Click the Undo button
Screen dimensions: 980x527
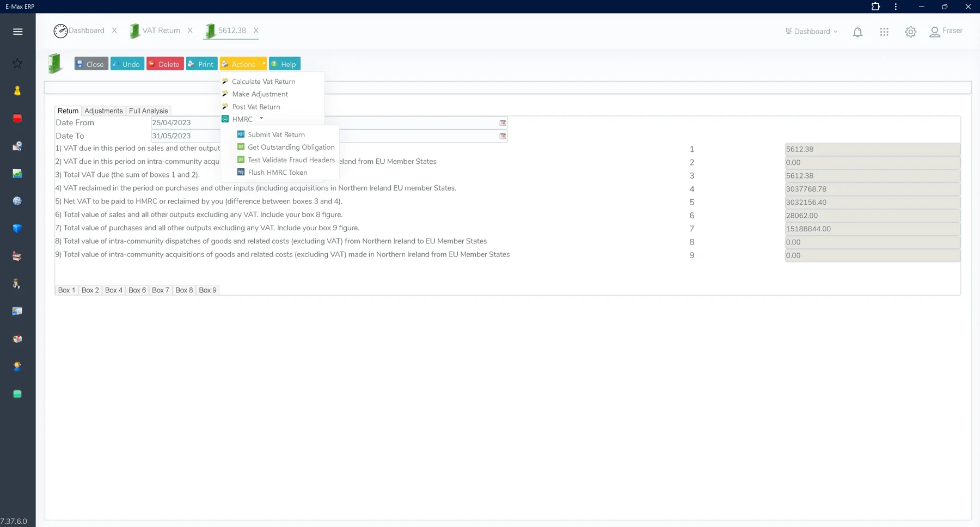(x=127, y=64)
